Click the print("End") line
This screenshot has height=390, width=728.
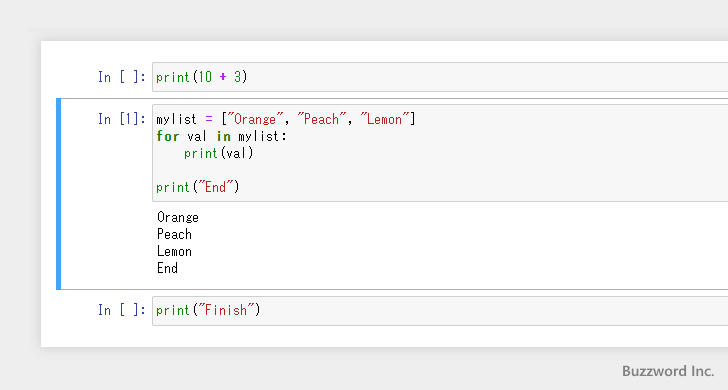[197, 187]
